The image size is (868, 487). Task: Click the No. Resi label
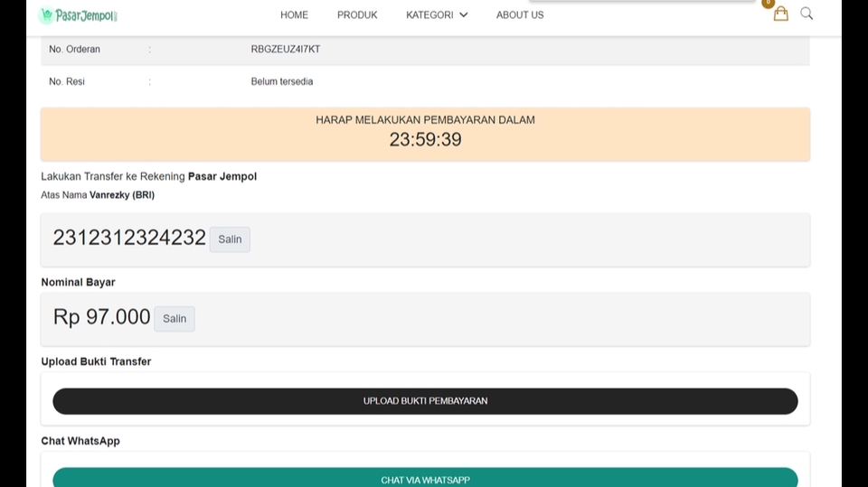(66, 81)
